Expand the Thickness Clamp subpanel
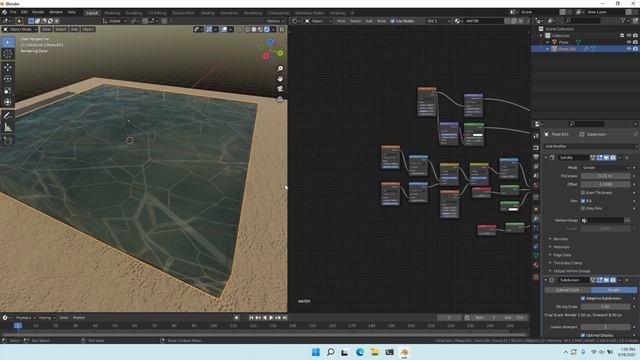The height and width of the screenshot is (360, 640). pyautogui.click(x=567, y=263)
